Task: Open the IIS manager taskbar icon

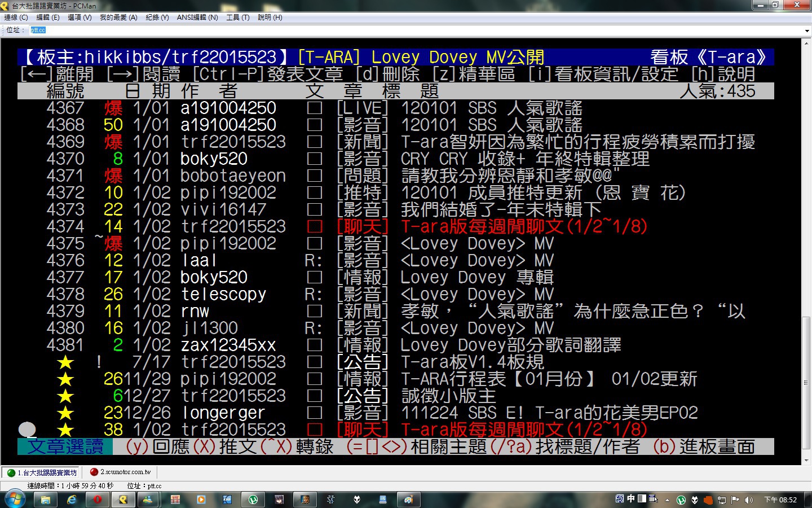Action: (x=383, y=500)
